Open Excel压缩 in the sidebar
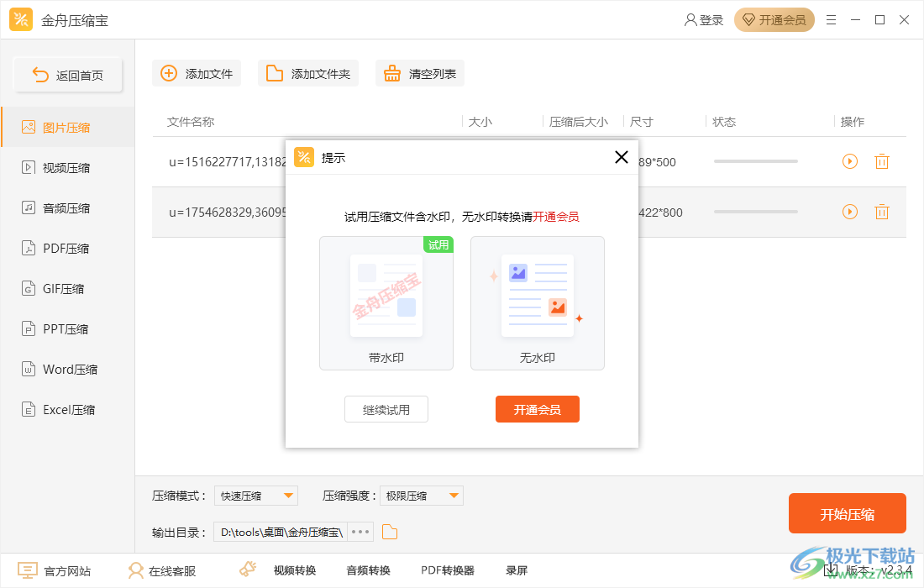 click(x=68, y=409)
